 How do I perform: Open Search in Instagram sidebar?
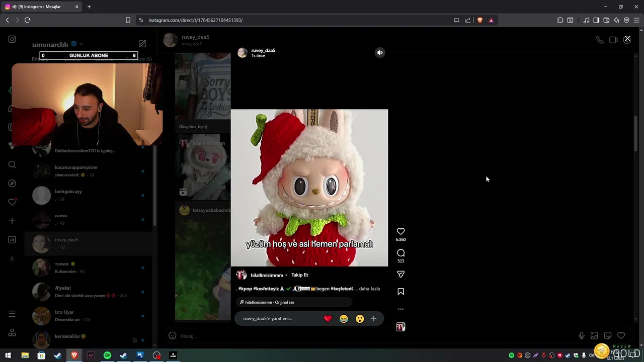(12, 164)
